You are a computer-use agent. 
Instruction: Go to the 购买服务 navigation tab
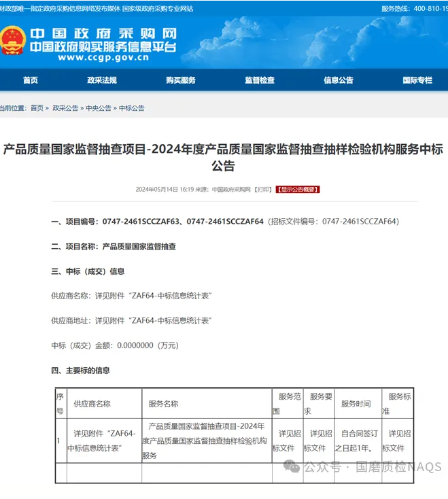tap(180, 80)
